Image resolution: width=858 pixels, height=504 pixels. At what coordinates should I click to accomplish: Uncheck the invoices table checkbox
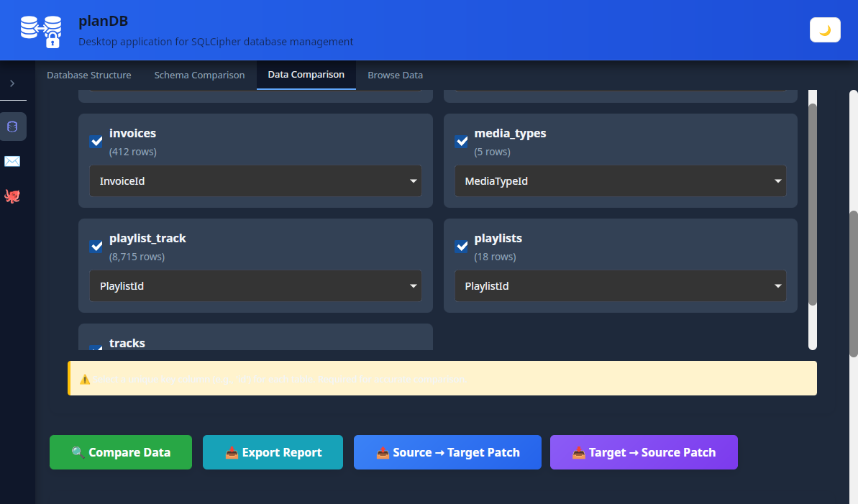coord(96,141)
